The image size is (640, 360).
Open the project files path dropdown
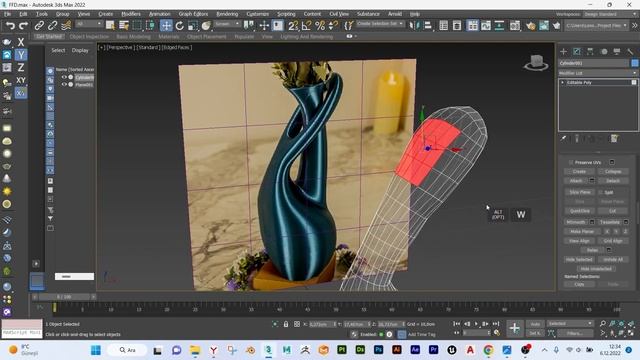tap(596, 25)
